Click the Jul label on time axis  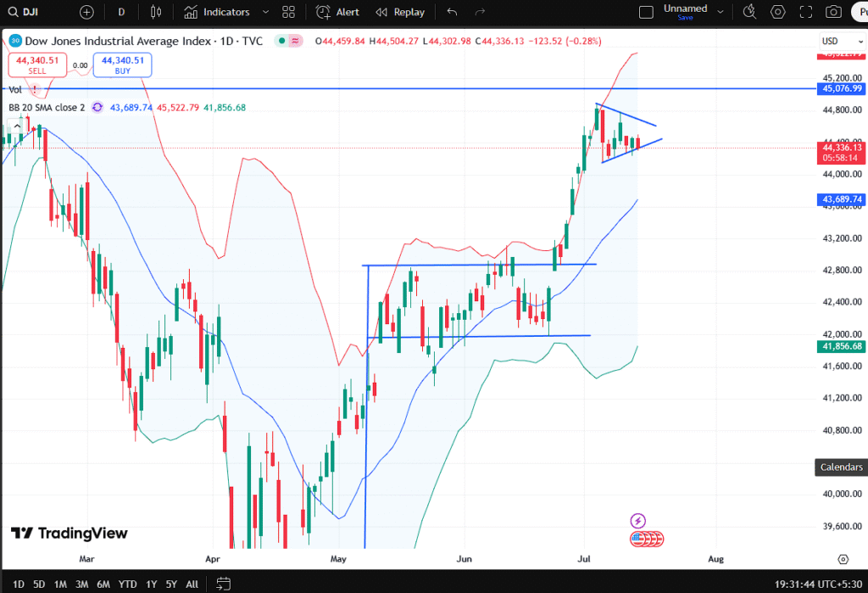click(584, 559)
